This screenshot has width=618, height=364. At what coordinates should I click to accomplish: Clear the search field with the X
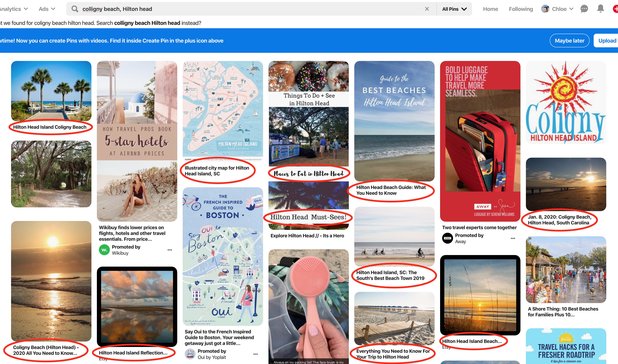point(427,9)
